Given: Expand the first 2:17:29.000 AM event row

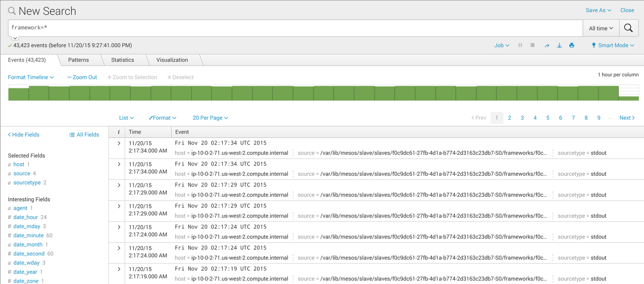Looking at the screenshot, I should 119,185.
